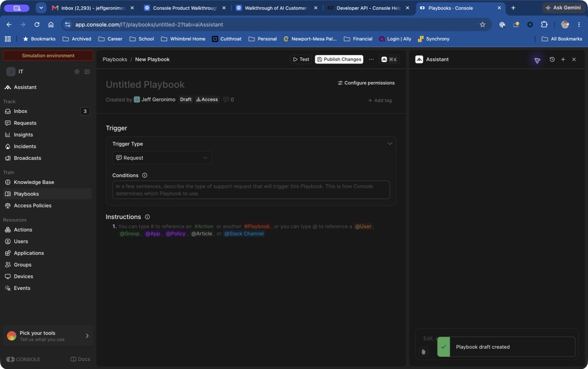This screenshot has width=588, height=369.
Task: Open Insights section
Action: point(47,135)
